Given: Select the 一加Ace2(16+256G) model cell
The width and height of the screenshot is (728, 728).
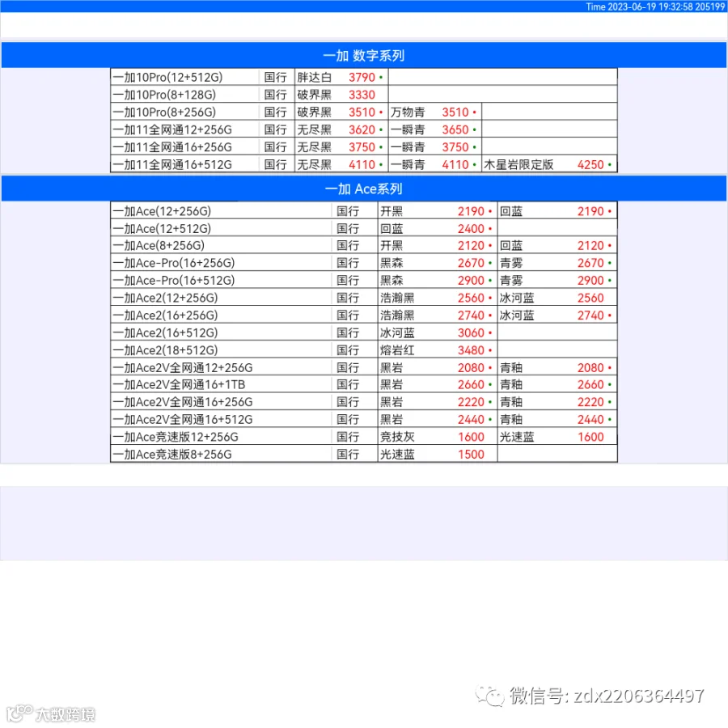Looking at the screenshot, I should tap(221, 315).
